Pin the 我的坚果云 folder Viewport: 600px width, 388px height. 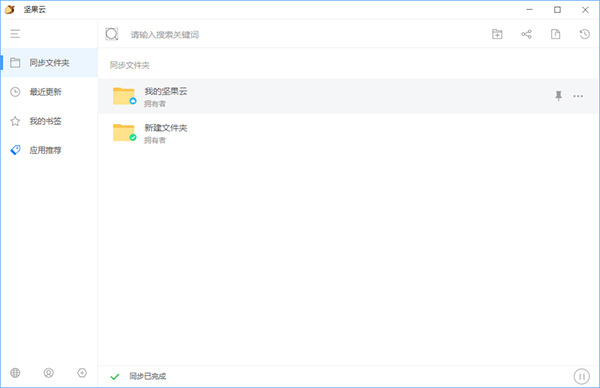pos(559,96)
